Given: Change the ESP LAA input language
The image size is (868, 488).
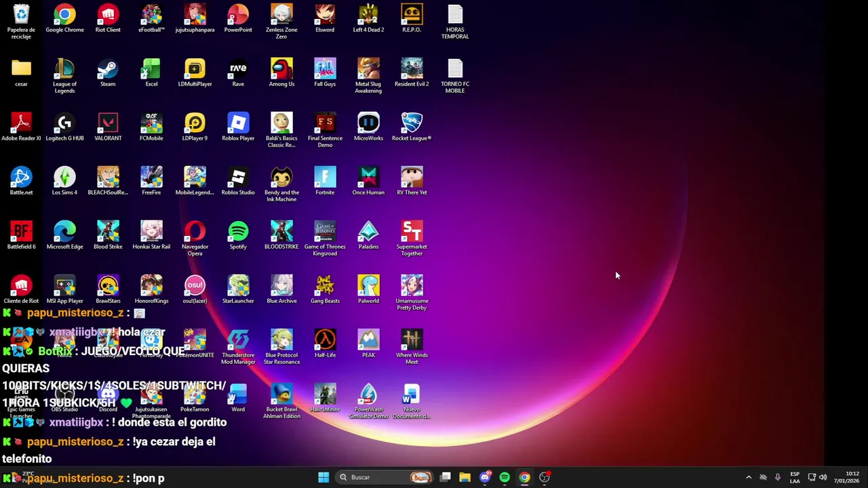Looking at the screenshot, I should 795,477.
